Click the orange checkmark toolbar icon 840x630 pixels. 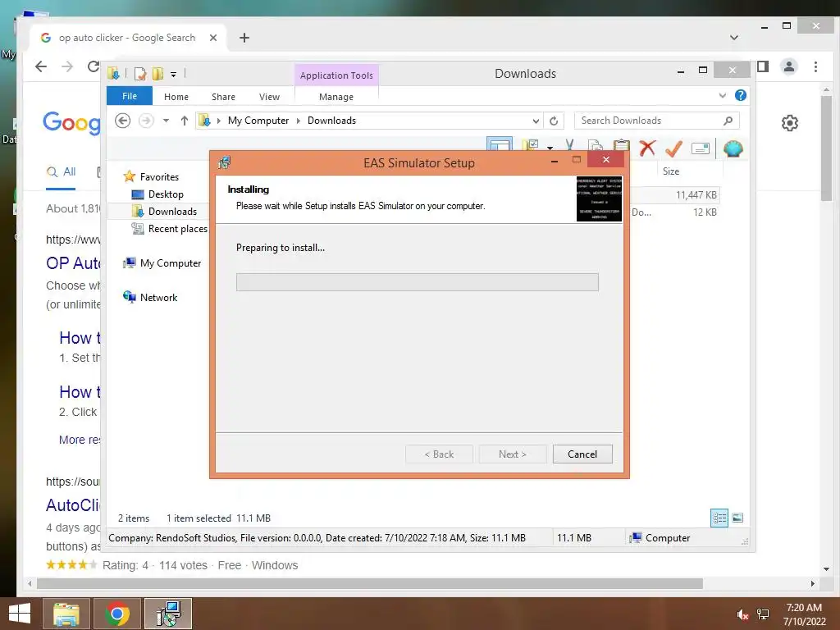pos(674,148)
